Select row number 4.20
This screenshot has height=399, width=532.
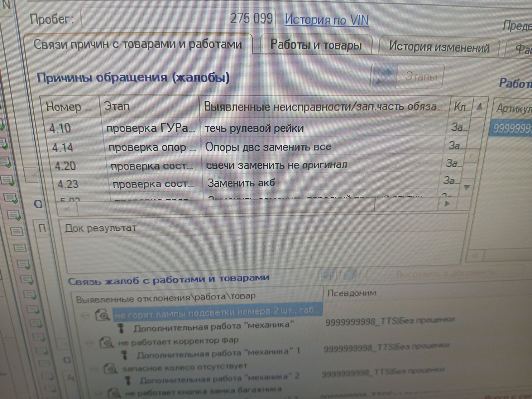point(65,166)
